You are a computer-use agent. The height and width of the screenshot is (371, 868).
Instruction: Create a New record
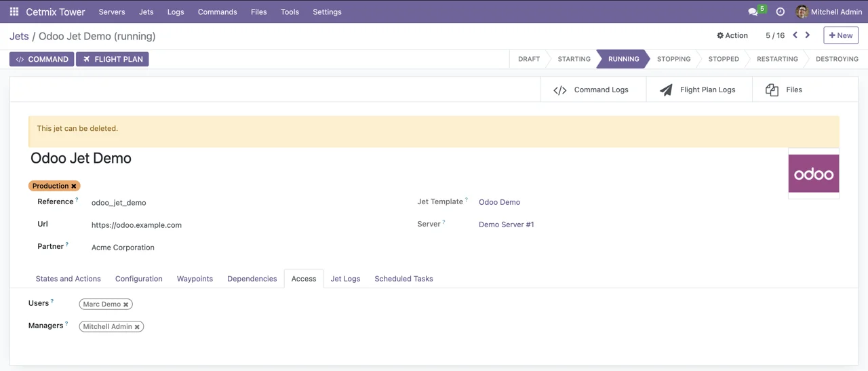(x=841, y=35)
